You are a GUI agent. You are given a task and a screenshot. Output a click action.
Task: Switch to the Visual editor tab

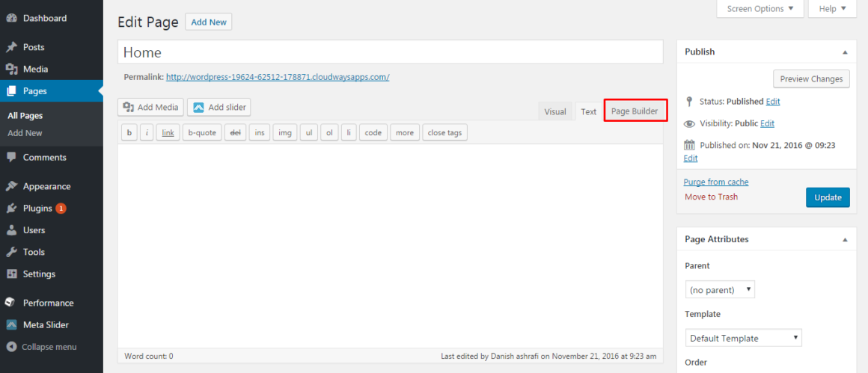click(x=554, y=111)
